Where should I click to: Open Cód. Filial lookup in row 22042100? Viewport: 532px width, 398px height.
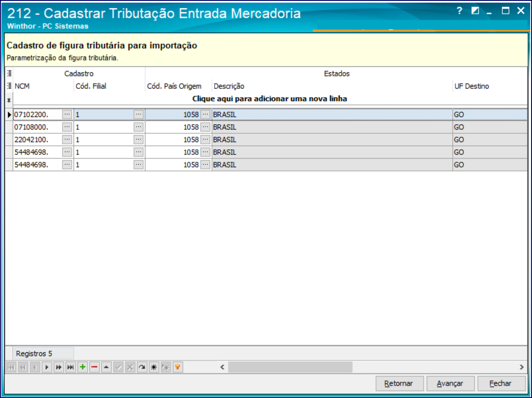139,140
